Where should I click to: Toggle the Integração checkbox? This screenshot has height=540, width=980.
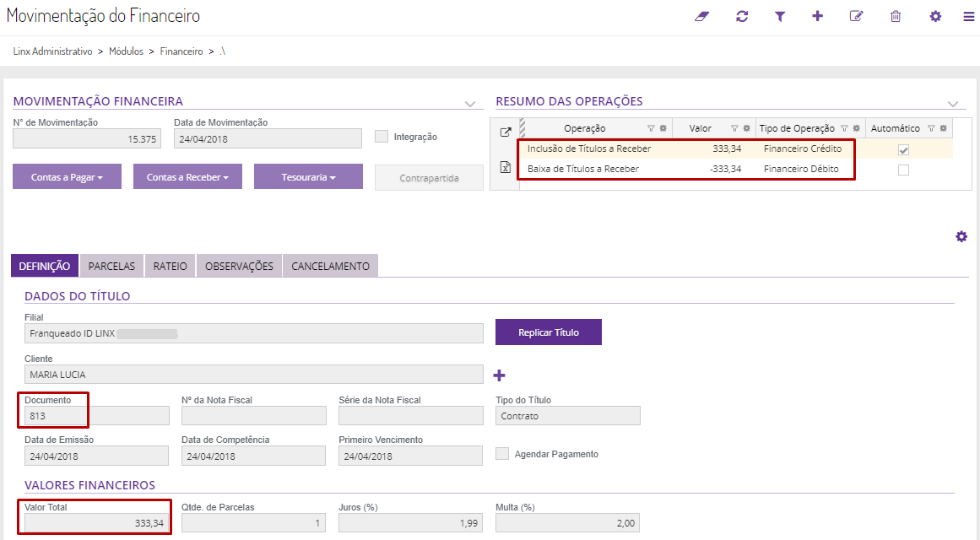[382, 137]
